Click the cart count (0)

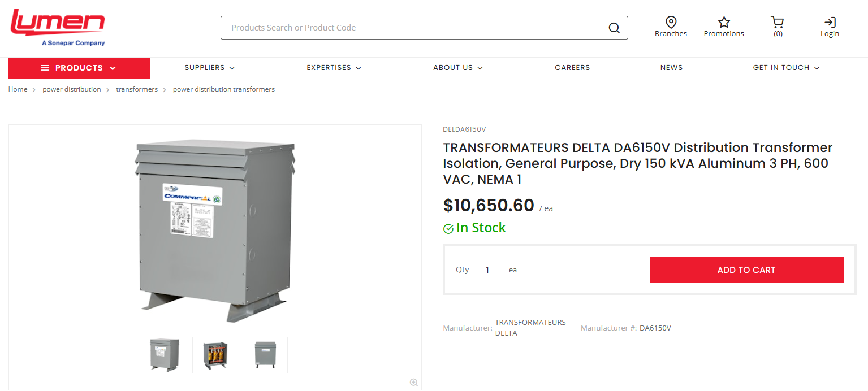click(x=778, y=34)
